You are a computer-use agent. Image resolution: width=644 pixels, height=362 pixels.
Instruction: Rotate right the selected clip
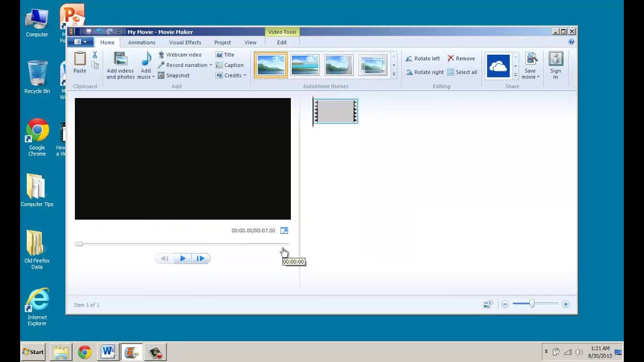click(425, 72)
